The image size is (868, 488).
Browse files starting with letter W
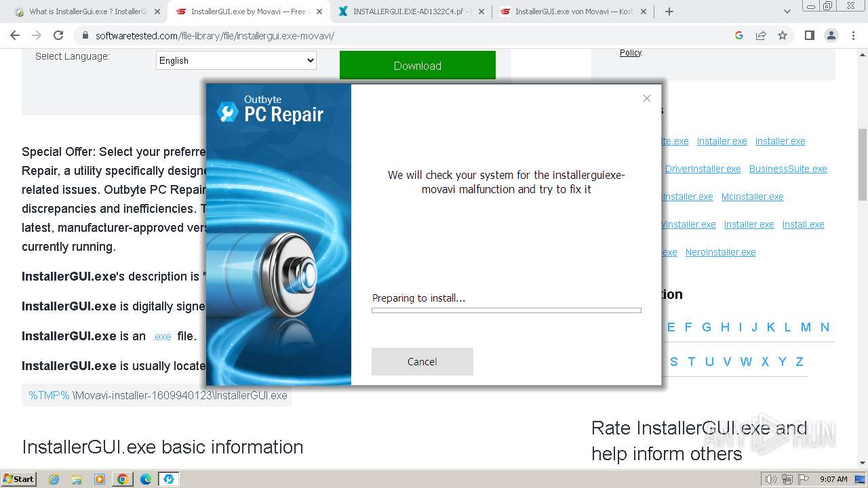746,362
